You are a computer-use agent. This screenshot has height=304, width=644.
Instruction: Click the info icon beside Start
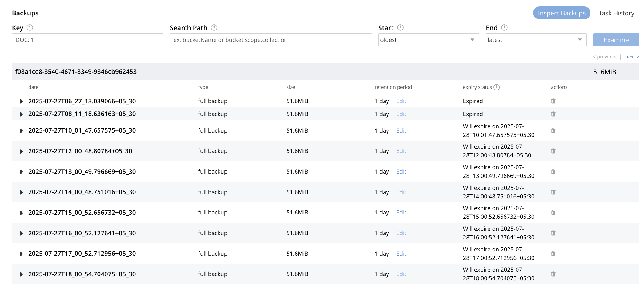(400, 28)
